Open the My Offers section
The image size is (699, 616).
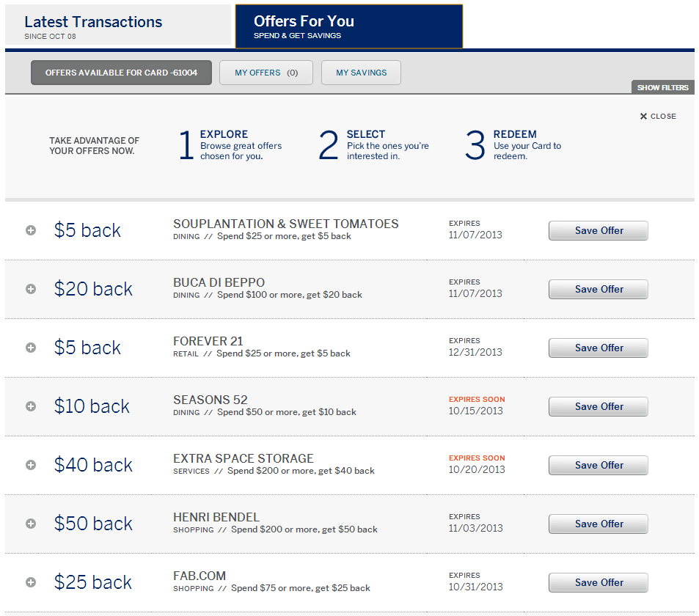(266, 73)
